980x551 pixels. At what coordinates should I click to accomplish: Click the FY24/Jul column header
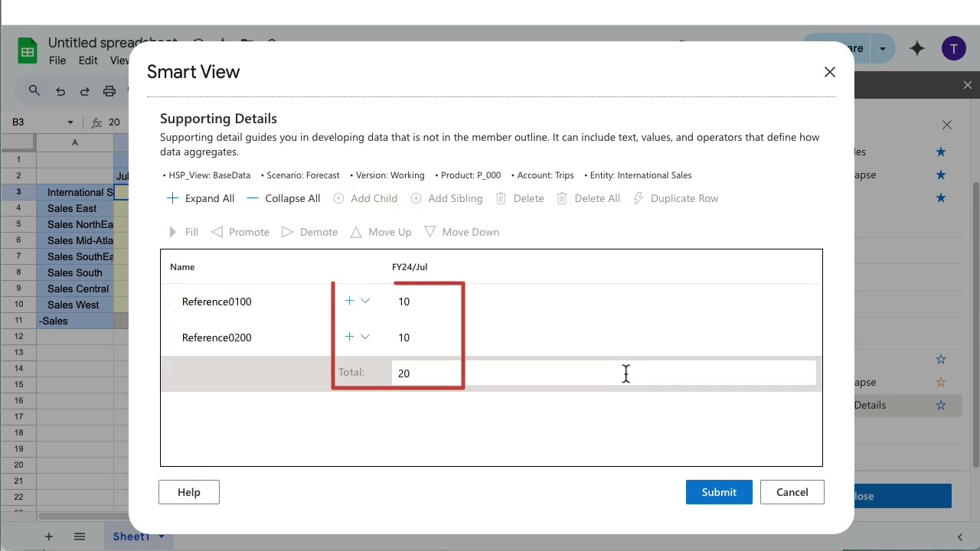pyautogui.click(x=410, y=267)
